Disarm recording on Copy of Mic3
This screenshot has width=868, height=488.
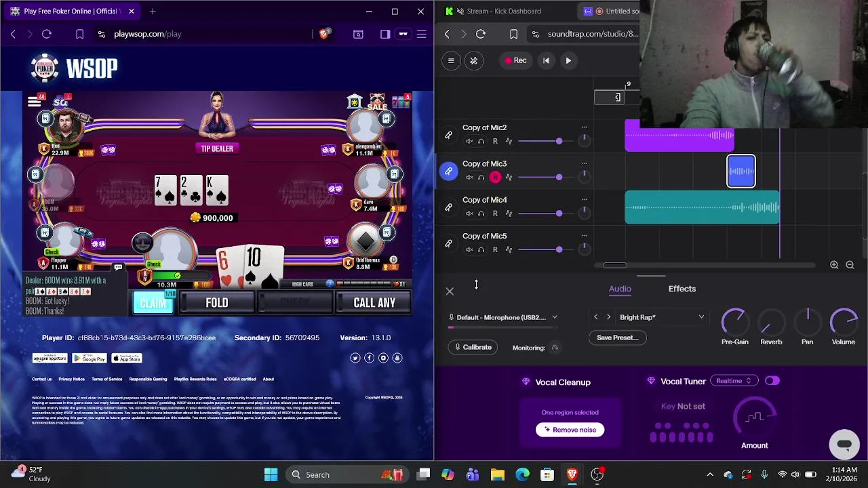[495, 178]
